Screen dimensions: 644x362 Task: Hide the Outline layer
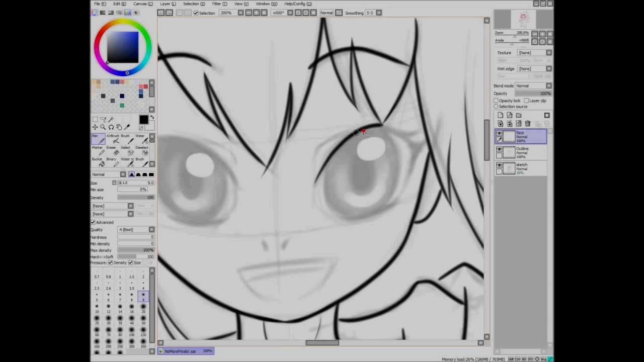point(499,149)
